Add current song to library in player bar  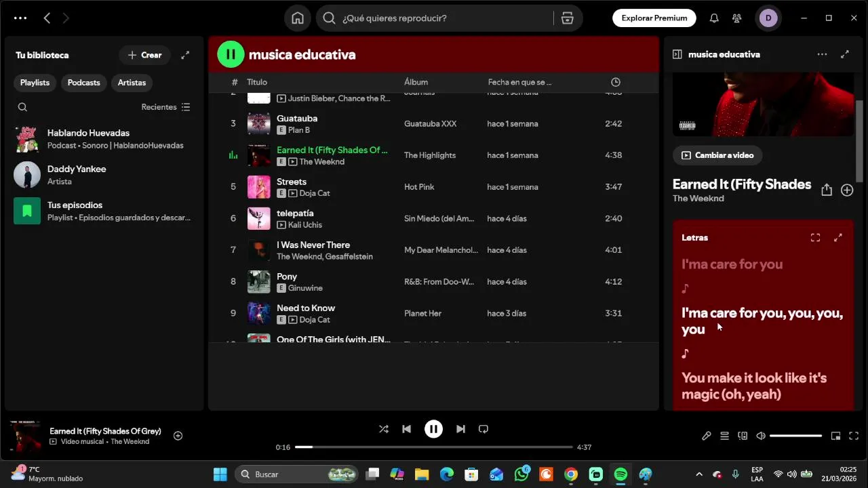[x=178, y=436]
